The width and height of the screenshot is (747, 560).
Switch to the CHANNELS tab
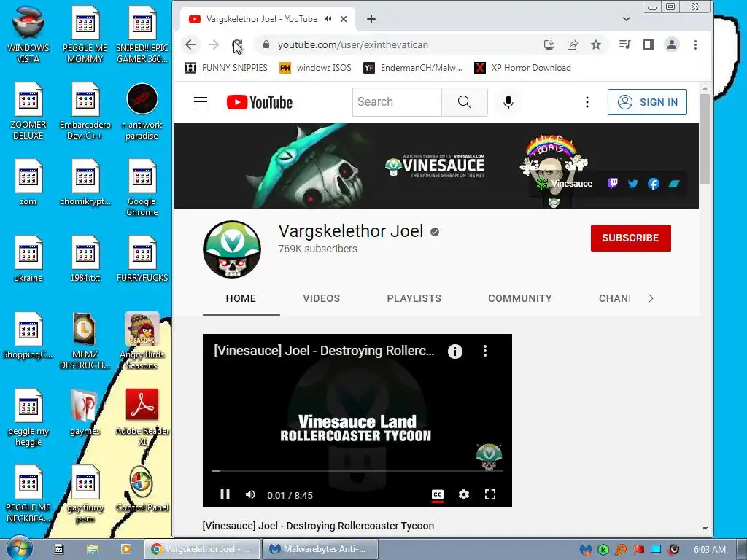614,298
